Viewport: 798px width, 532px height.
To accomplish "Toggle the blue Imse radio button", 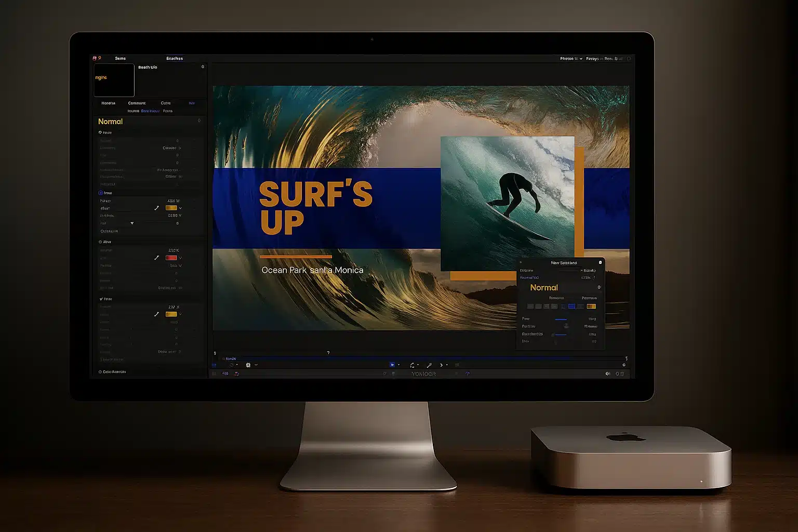I will pos(101,193).
